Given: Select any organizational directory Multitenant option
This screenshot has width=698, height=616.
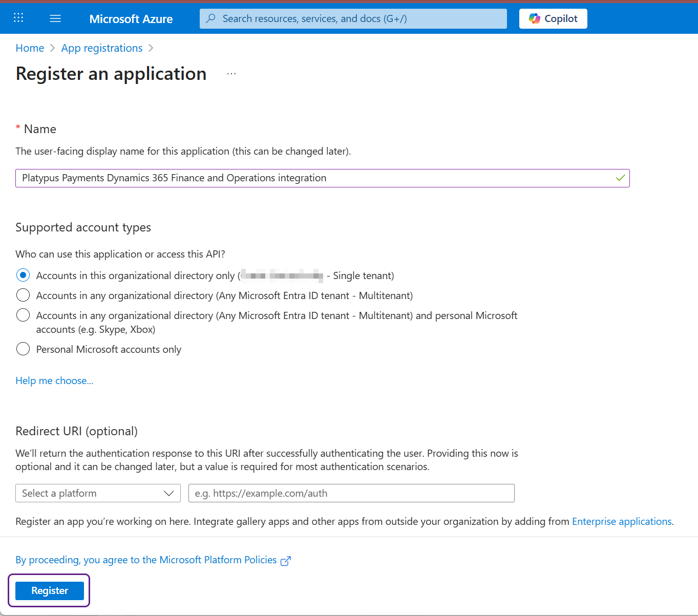Looking at the screenshot, I should point(23,295).
